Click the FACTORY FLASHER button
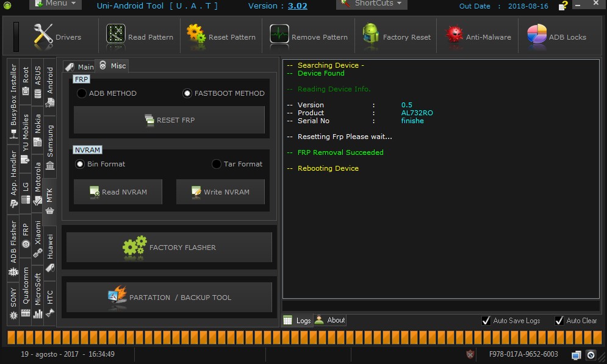Image resolution: width=607 pixels, height=364 pixels. coord(169,247)
